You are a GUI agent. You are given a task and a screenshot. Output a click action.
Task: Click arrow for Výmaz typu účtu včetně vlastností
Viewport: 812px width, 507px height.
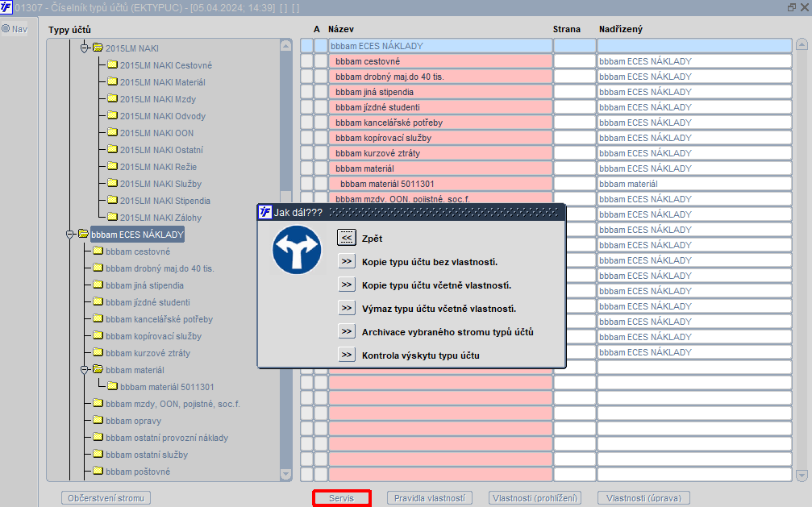[x=347, y=308]
